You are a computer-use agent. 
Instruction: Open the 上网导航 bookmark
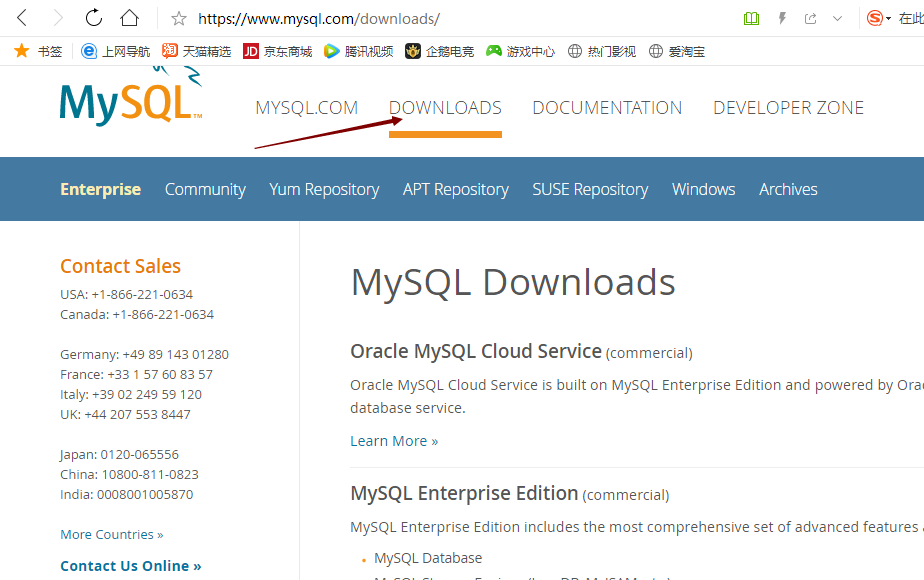pyautogui.click(x=116, y=51)
